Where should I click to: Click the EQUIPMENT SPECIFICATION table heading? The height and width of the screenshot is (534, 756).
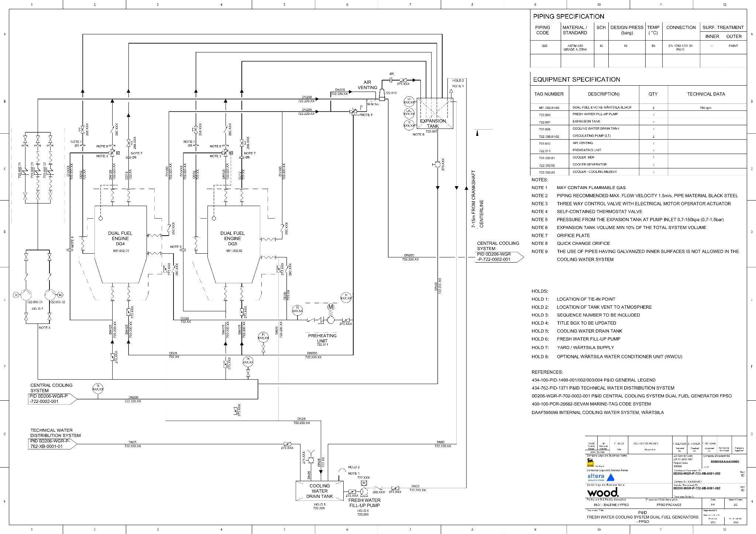577,79
